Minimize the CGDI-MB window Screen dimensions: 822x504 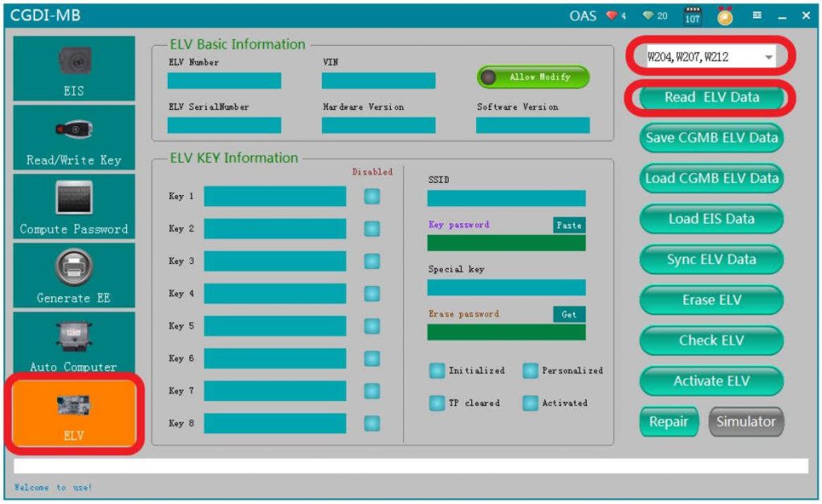pos(782,16)
